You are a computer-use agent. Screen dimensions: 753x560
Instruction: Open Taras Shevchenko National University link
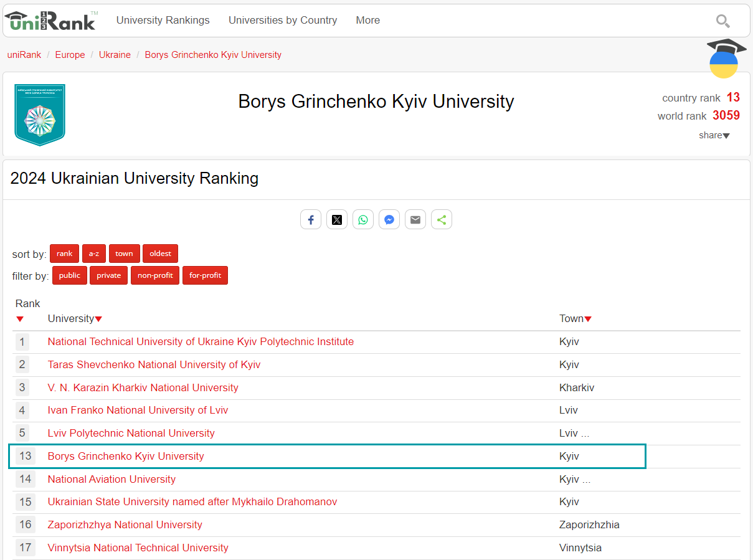[x=154, y=364]
